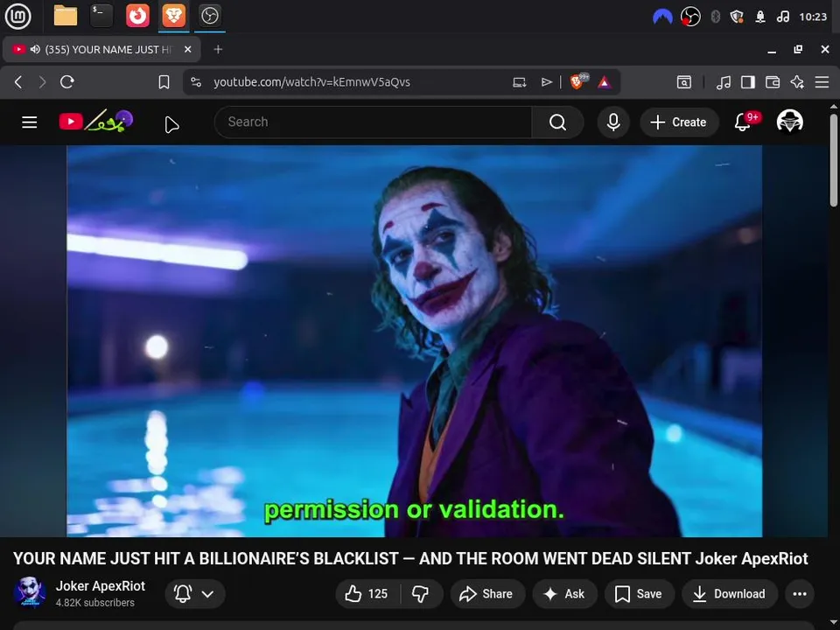The width and height of the screenshot is (840, 630).
Task: Go to YouTube home via logo
Action: (x=96, y=121)
